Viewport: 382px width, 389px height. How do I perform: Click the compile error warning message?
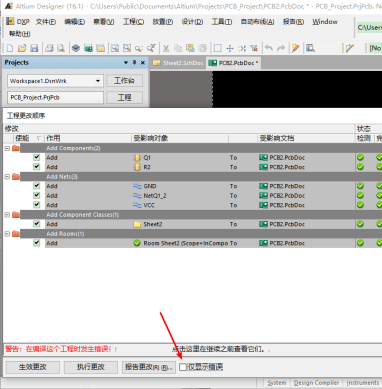click(x=61, y=349)
